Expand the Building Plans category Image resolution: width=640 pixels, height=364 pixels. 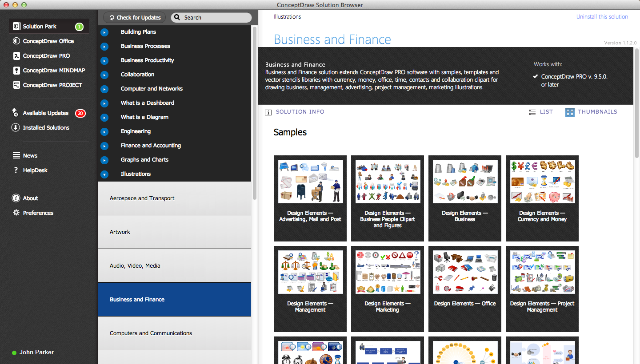[104, 32]
